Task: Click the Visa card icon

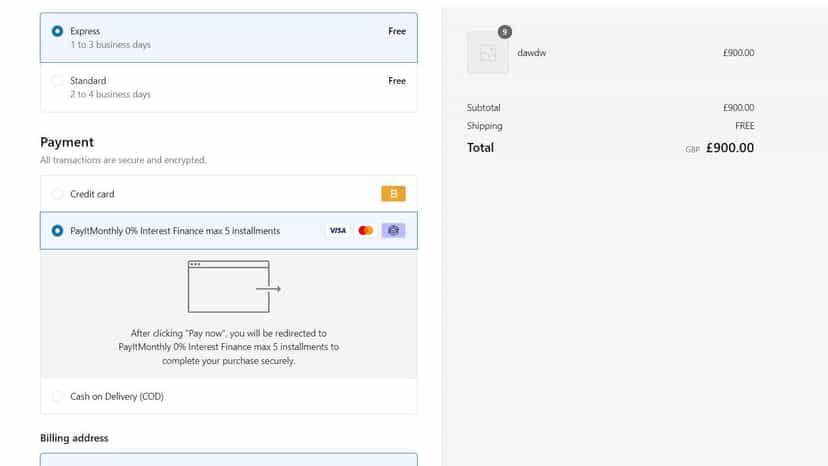Action: [337, 230]
